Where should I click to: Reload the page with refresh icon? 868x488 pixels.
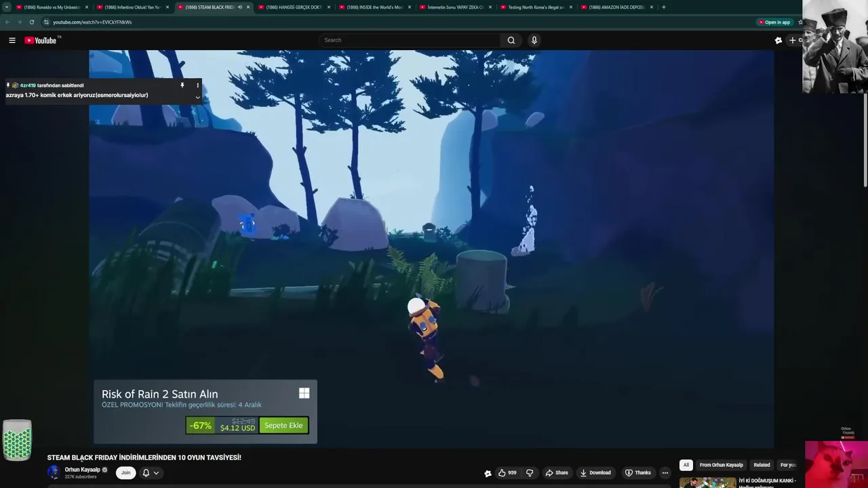coord(31,22)
